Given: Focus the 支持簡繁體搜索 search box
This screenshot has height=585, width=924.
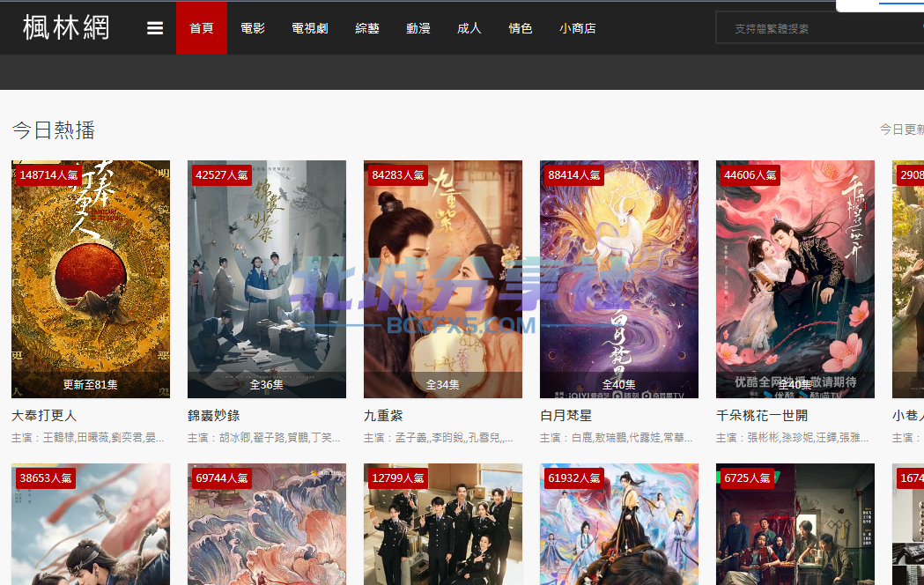Looking at the screenshot, I should click(x=820, y=28).
